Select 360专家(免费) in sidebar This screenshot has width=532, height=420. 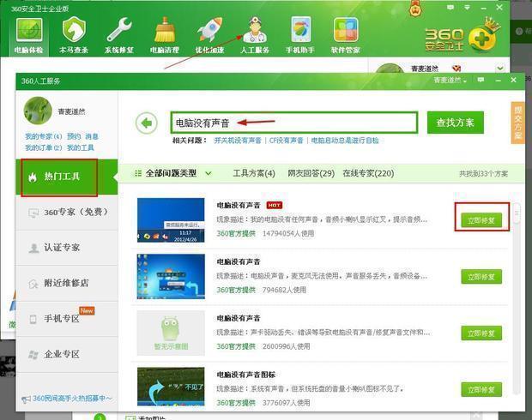67,213
